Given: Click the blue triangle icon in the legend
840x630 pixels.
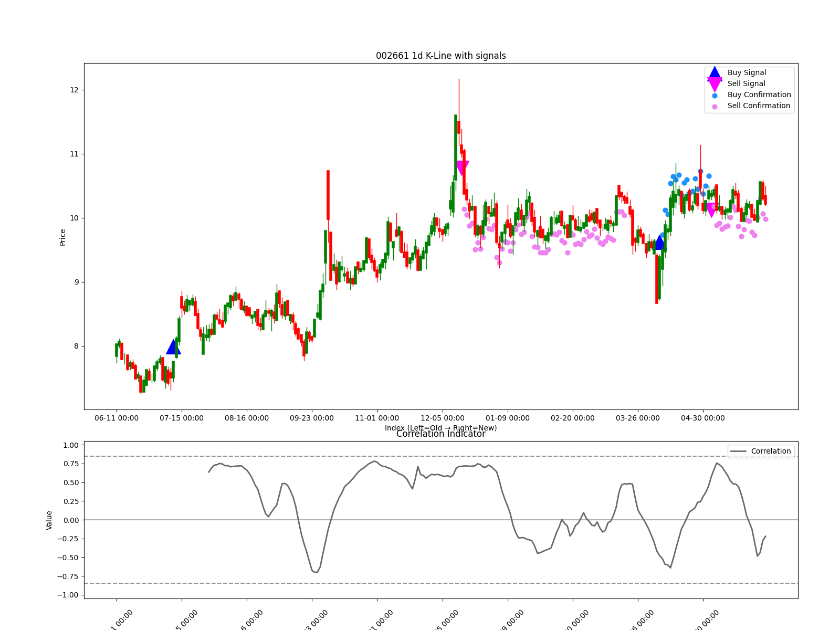Looking at the screenshot, I should coord(715,73).
